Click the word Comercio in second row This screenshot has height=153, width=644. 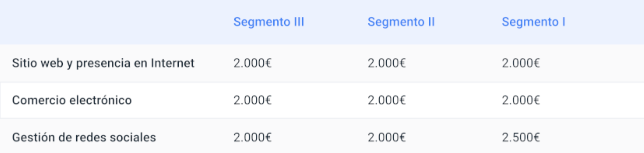[39, 100]
